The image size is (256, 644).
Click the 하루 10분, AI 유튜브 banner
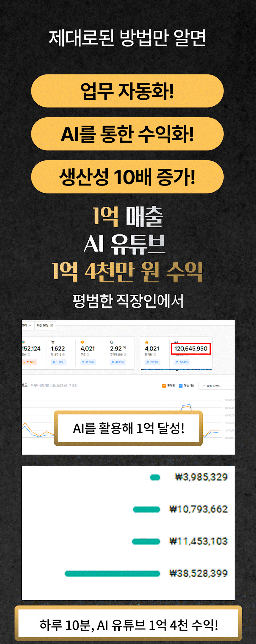(128, 625)
